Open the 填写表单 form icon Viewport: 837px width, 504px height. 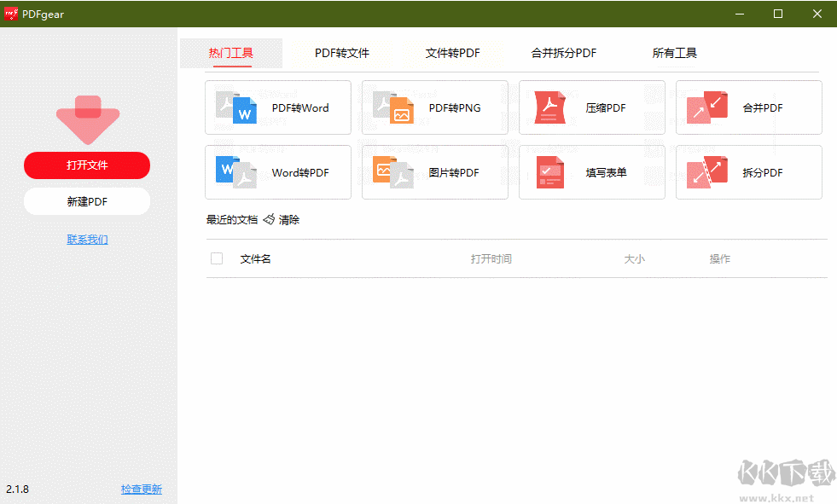550,172
